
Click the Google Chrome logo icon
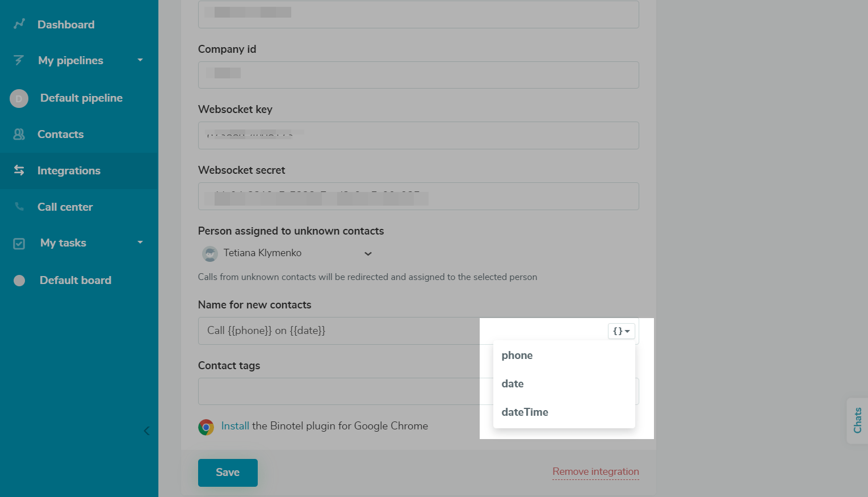point(206,427)
